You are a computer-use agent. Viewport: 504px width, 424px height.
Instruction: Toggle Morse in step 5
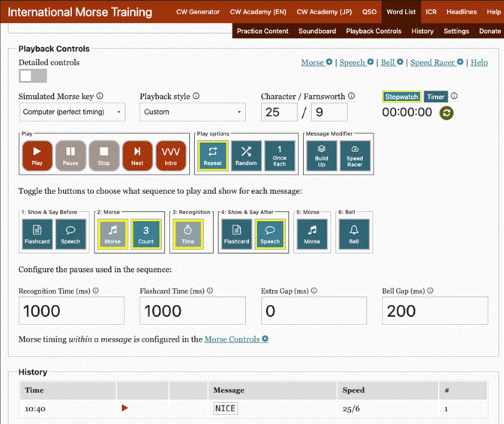(x=312, y=234)
